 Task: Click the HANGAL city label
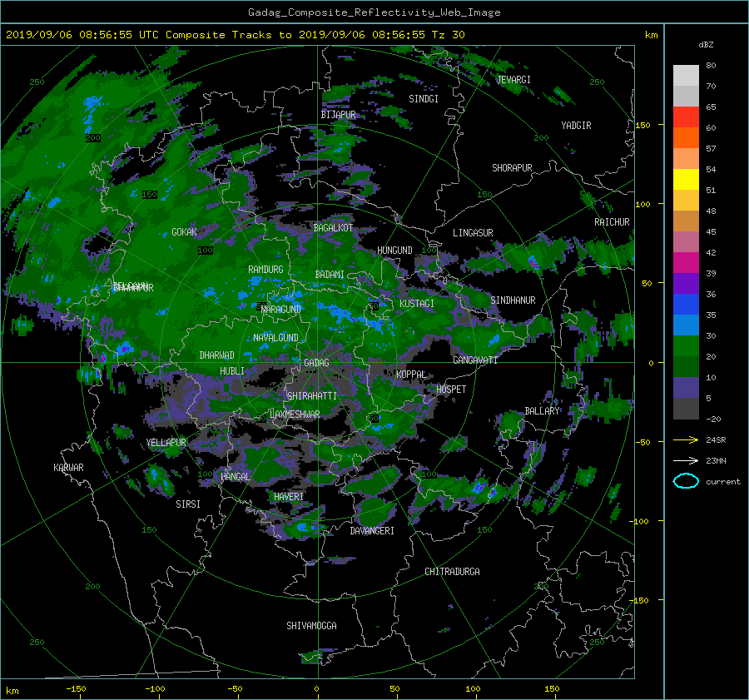(x=235, y=477)
